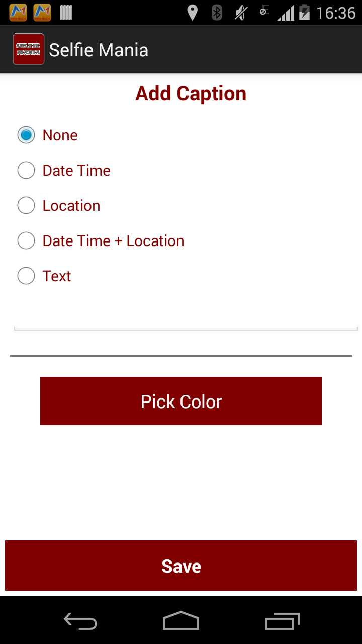This screenshot has height=644, width=362.
Task: Tap the muted sound status icon
Action: (241, 13)
